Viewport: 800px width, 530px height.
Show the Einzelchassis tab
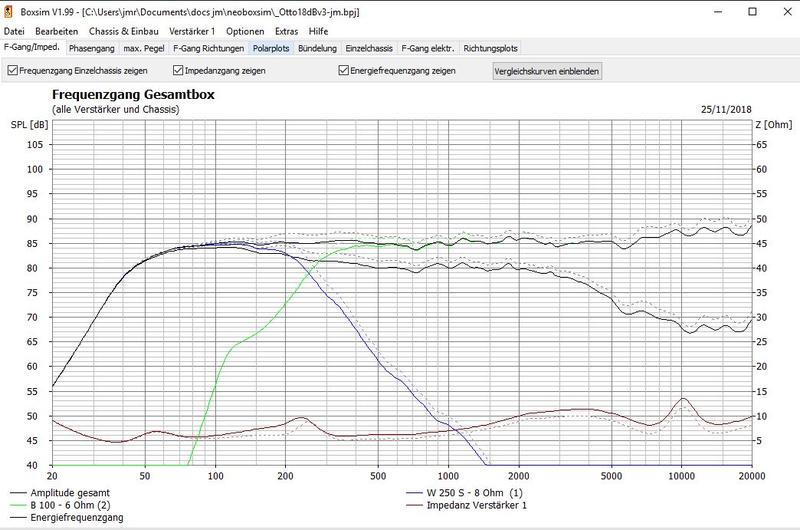point(370,47)
